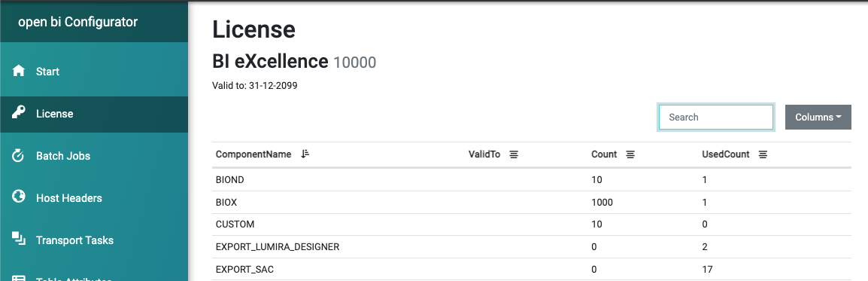The width and height of the screenshot is (868, 281).
Task: Click the Table Attributes icon in sidebar
Action: pos(19,278)
